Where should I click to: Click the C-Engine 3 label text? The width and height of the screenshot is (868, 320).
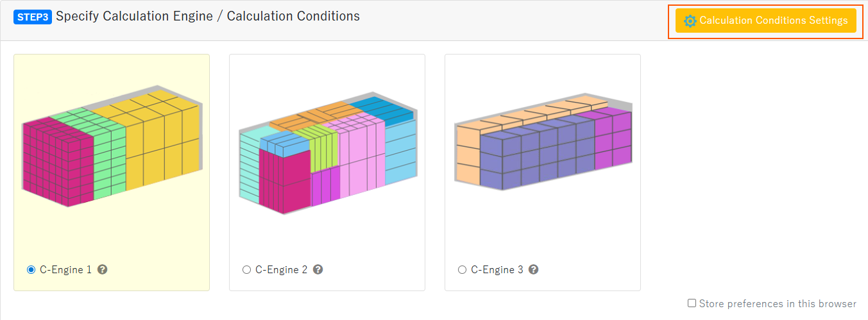point(497,270)
